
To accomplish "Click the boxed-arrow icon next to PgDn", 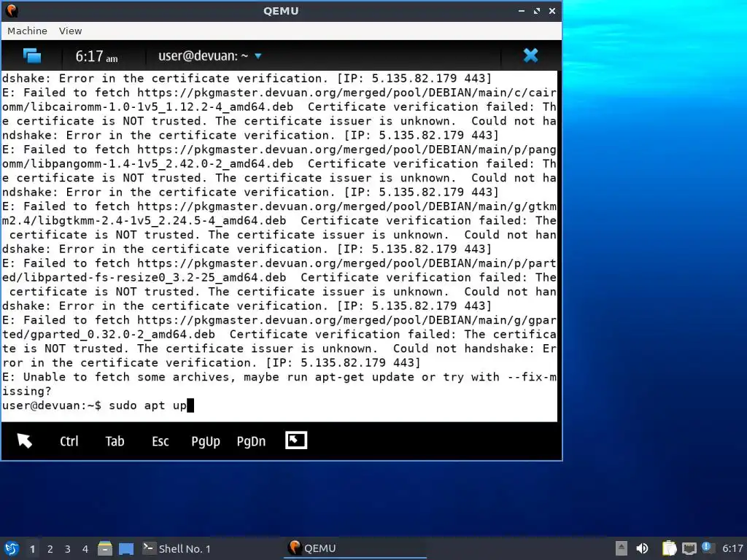I will (296, 440).
